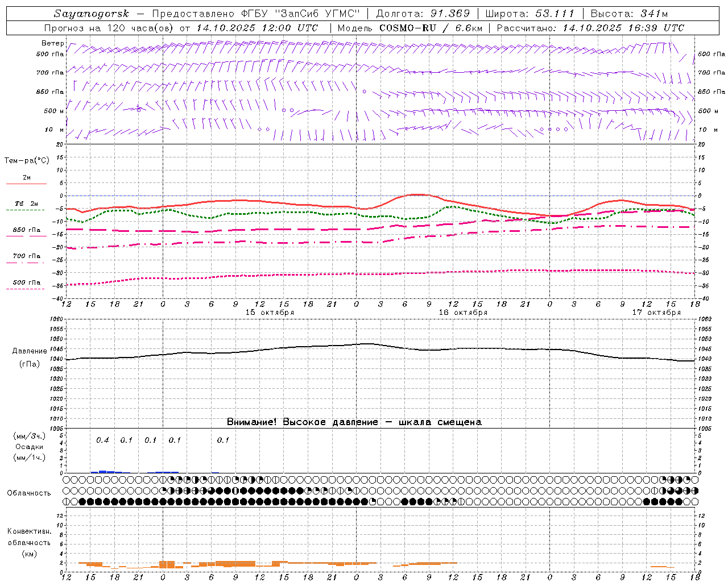
Task: Click the Тем-ра(°C) axis title
Action: pos(27,160)
